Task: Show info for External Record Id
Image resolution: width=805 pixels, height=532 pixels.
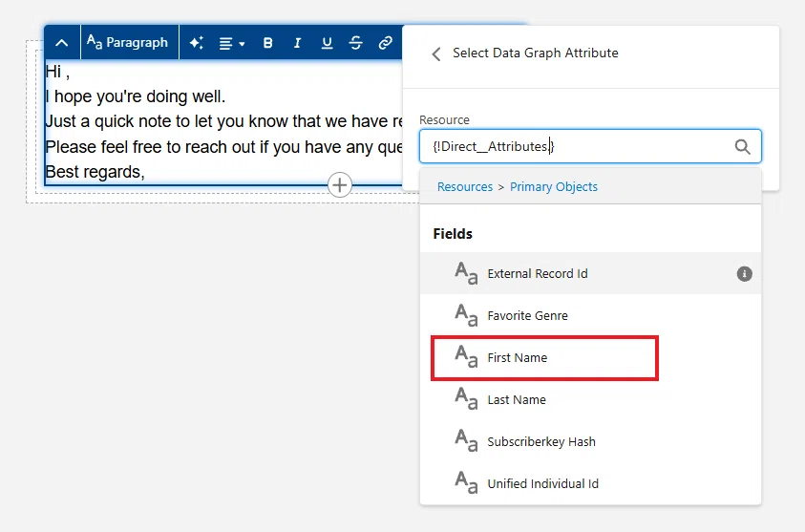Action: point(745,274)
